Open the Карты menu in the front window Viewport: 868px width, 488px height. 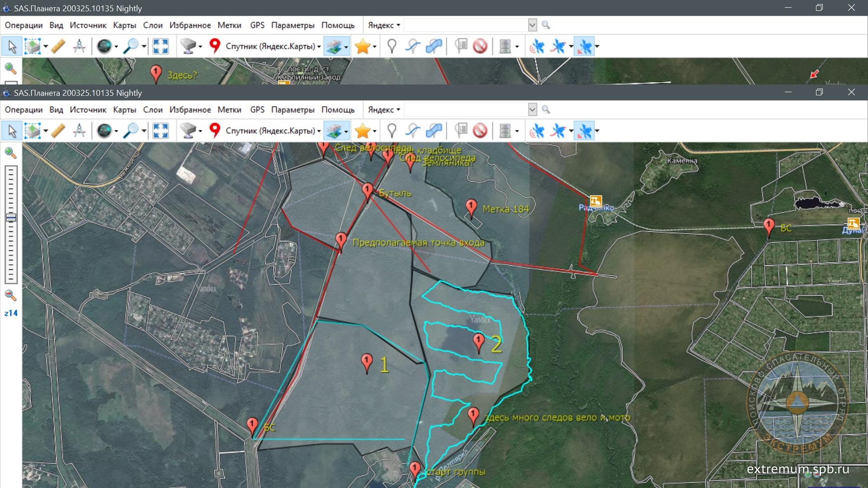[125, 109]
